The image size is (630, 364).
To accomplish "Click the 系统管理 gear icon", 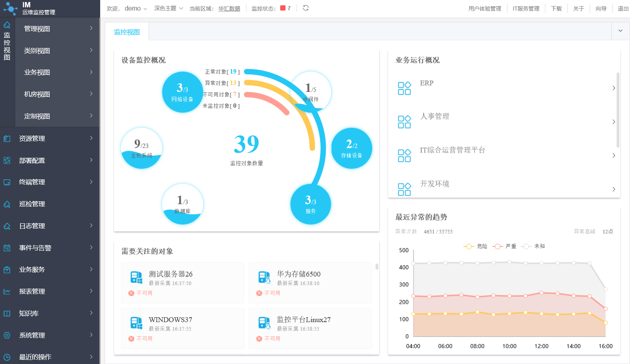I will (8, 335).
